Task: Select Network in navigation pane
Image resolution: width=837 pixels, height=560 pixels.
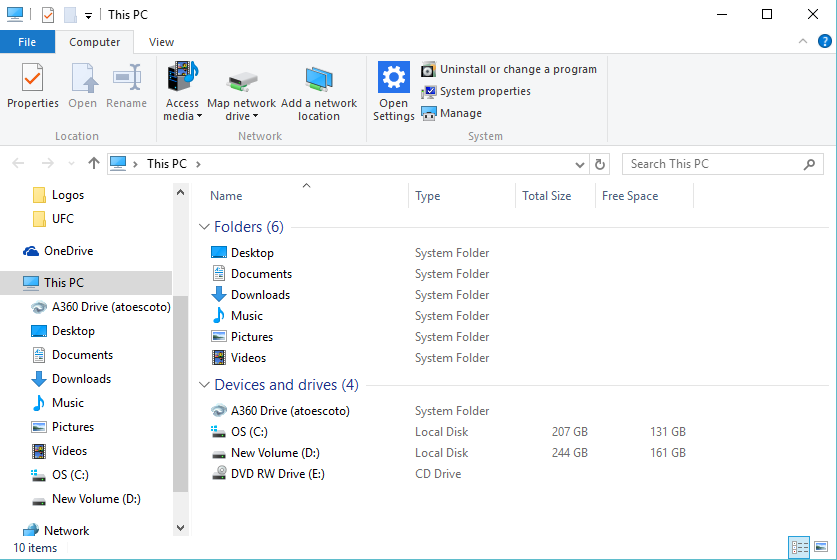Action: pos(56,531)
